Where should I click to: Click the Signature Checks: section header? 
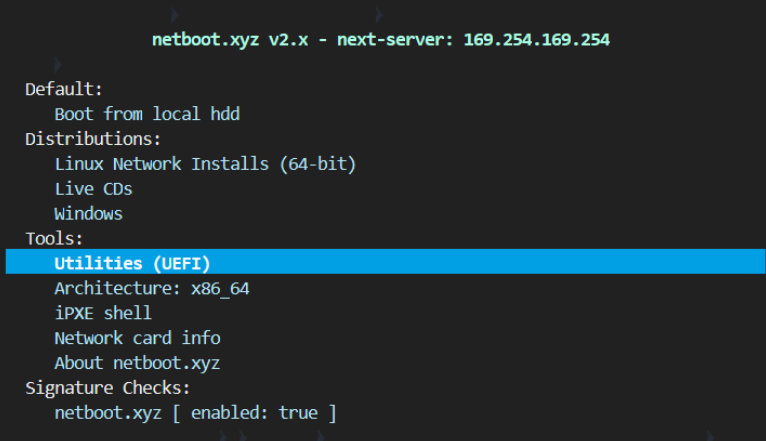tap(107, 388)
